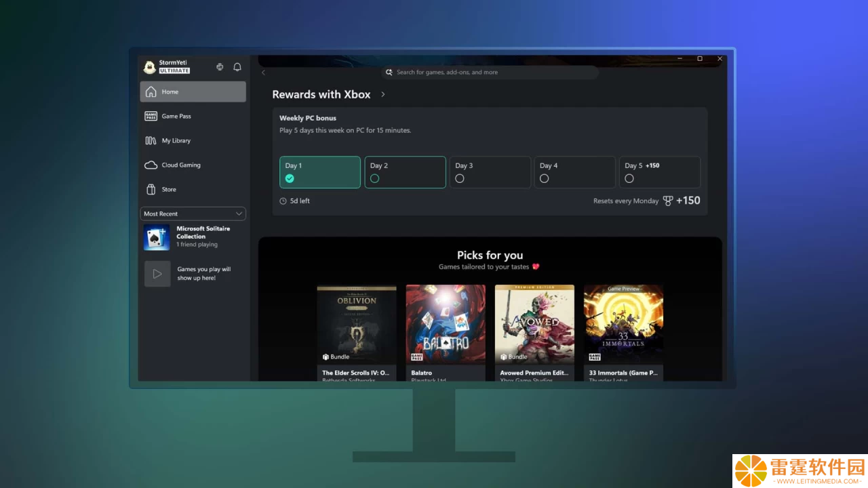Open the print queue icon beside the bell
Image resolution: width=868 pixels, height=488 pixels.
(x=220, y=67)
